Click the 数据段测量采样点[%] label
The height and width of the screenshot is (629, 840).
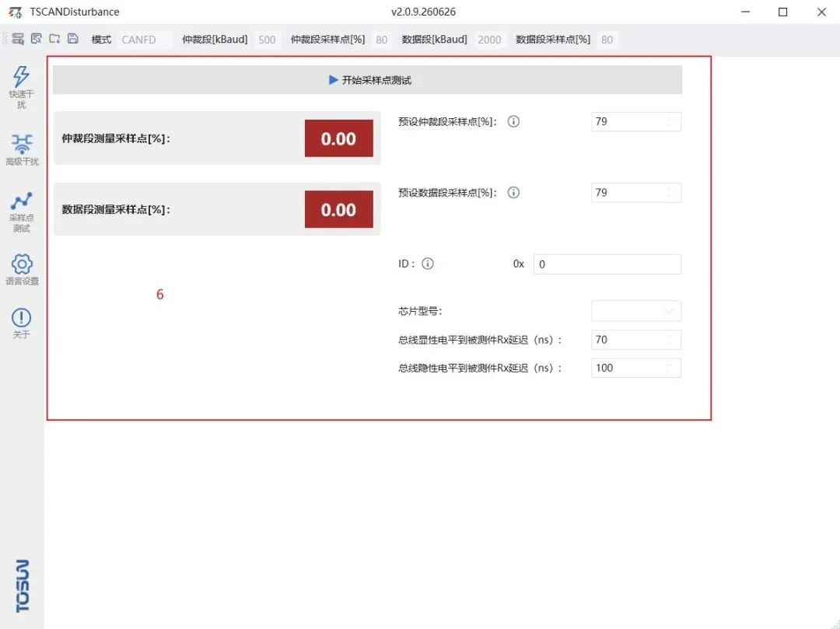click(x=116, y=210)
